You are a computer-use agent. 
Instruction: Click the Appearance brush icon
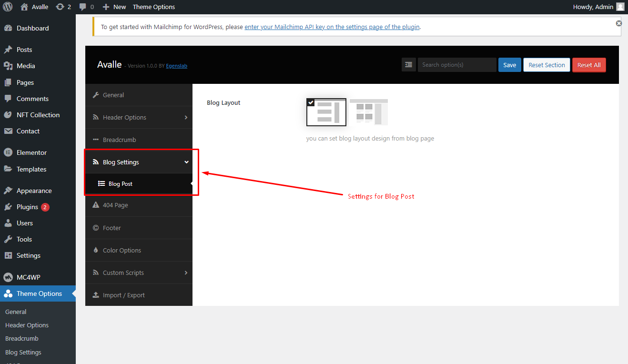click(x=8, y=191)
